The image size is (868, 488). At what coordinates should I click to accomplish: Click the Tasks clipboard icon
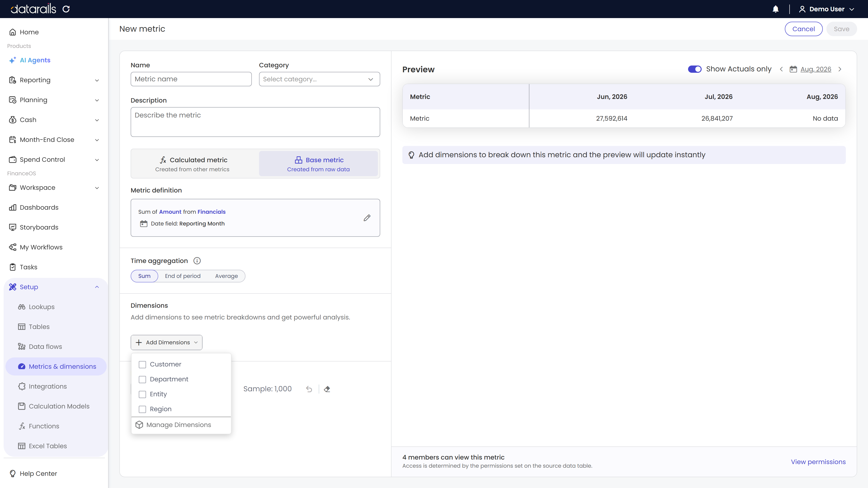pos(12,267)
